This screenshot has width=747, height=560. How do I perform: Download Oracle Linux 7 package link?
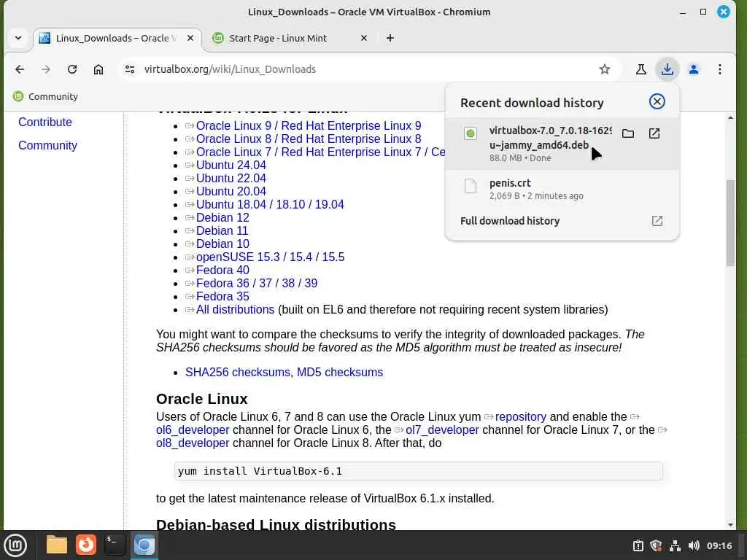(321, 152)
